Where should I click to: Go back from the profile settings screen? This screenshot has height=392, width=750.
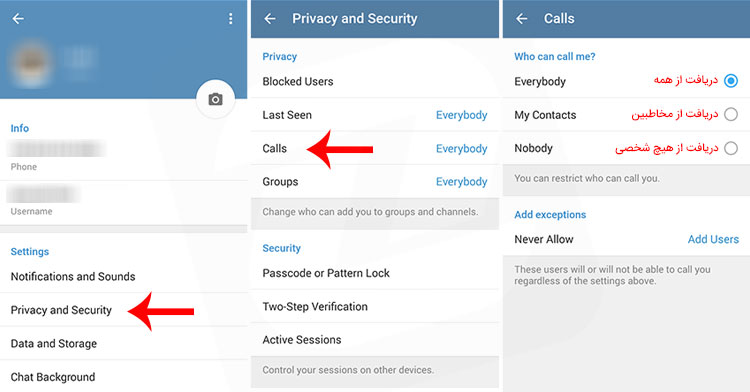click(18, 19)
